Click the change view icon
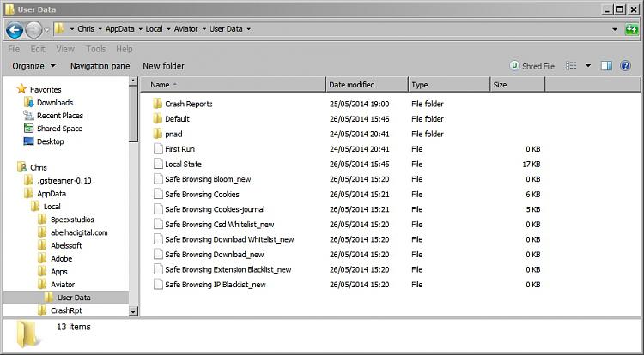This screenshot has width=644, height=355. [x=571, y=65]
